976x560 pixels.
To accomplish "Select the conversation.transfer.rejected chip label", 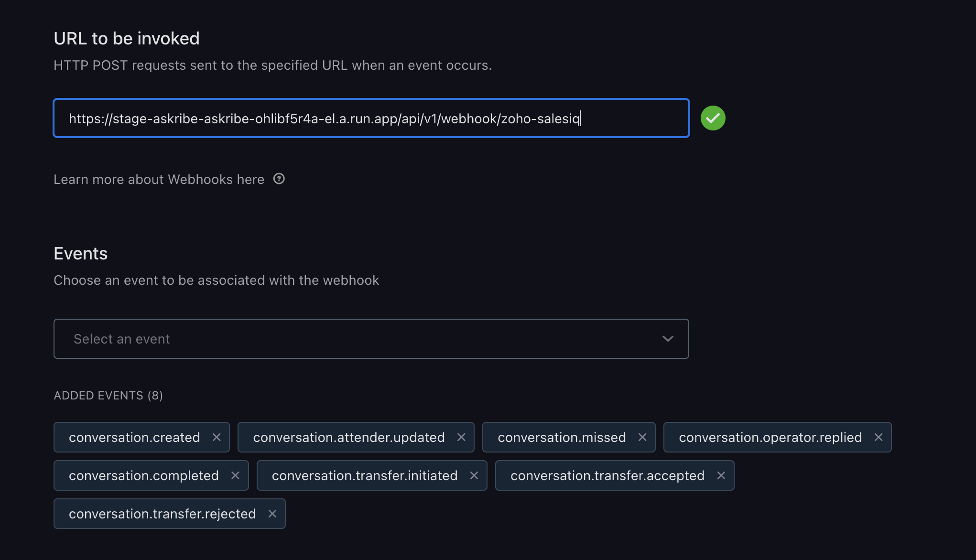I will point(162,514).
